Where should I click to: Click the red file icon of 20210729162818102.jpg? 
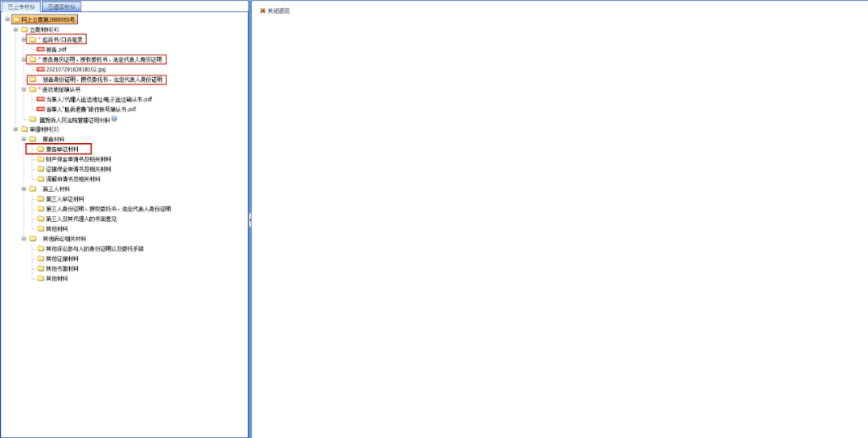click(40, 69)
